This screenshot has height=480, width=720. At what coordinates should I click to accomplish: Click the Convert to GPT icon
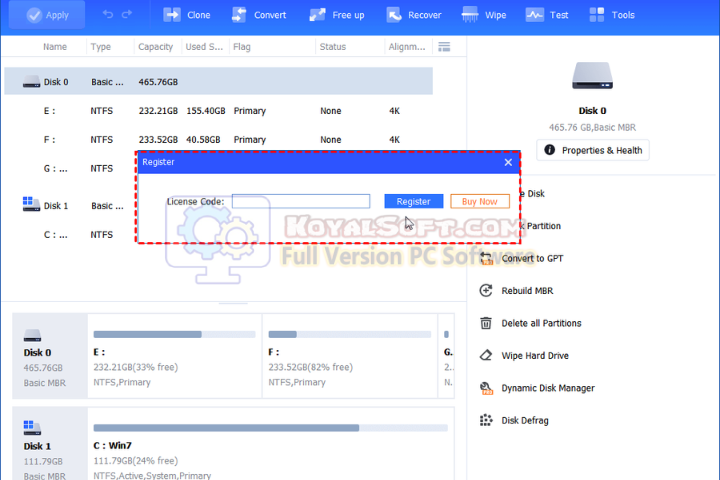coord(486,258)
